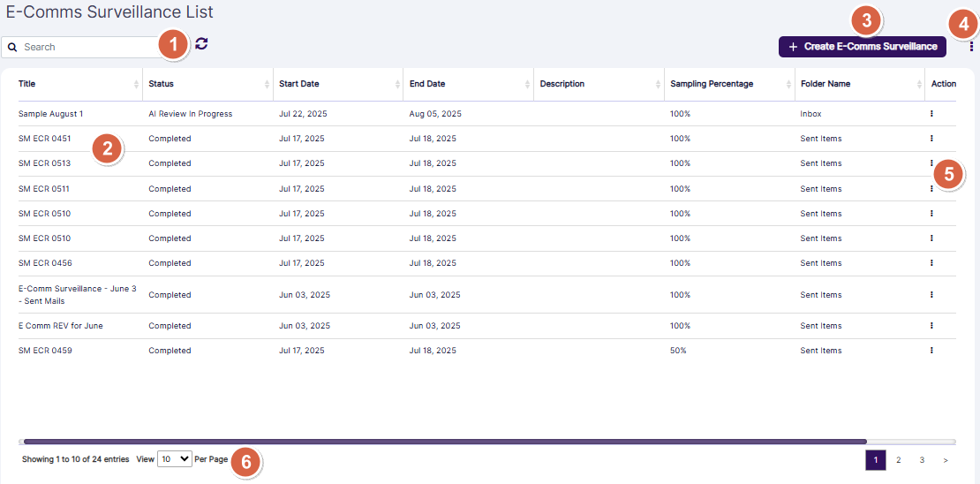Viewport: 980px width, 484px height.
Task: Expand the View per page dropdown
Action: tap(174, 459)
